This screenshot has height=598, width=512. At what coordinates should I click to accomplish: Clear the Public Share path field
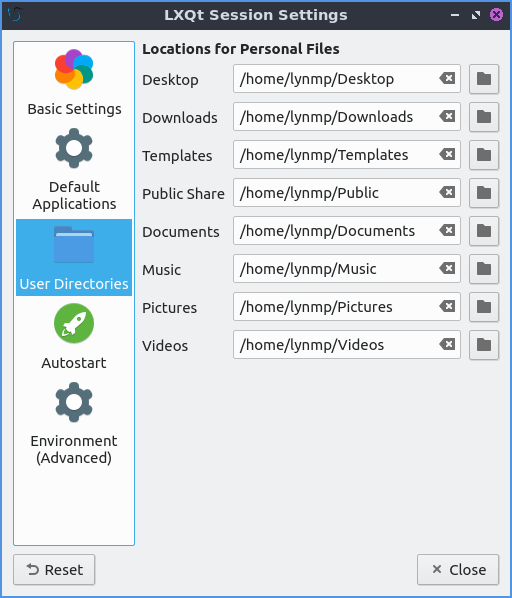447,192
